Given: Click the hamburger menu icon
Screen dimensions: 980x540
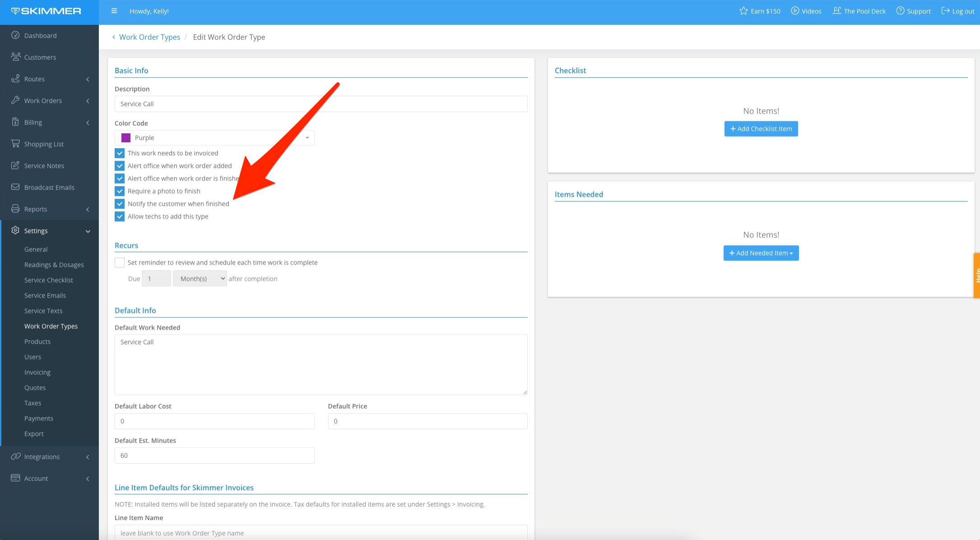Looking at the screenshot, I should pyautogui.click(x=114, y=11).
